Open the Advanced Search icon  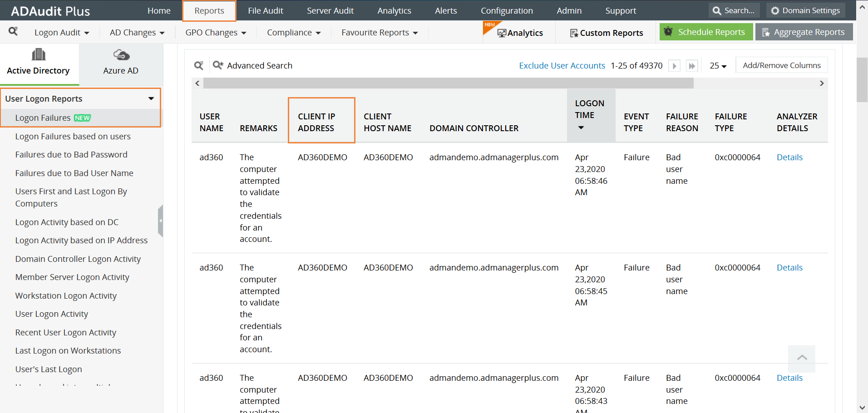pyautogui.click(x=218, y=65)
